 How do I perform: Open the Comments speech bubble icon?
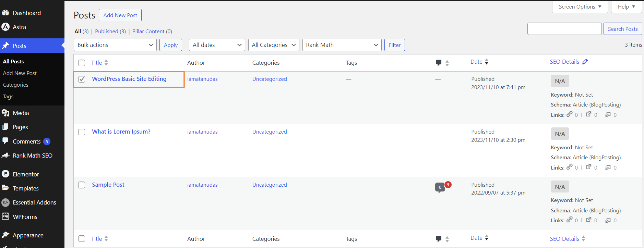coord(5,141)
